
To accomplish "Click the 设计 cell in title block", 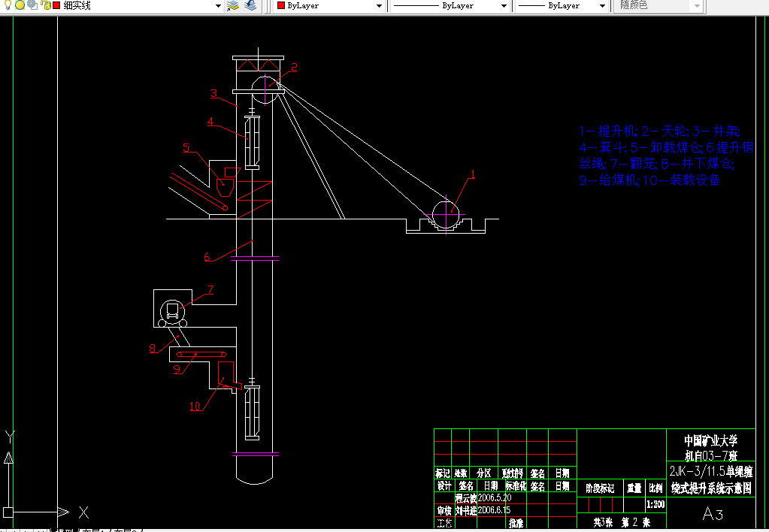I will point(444,486).
